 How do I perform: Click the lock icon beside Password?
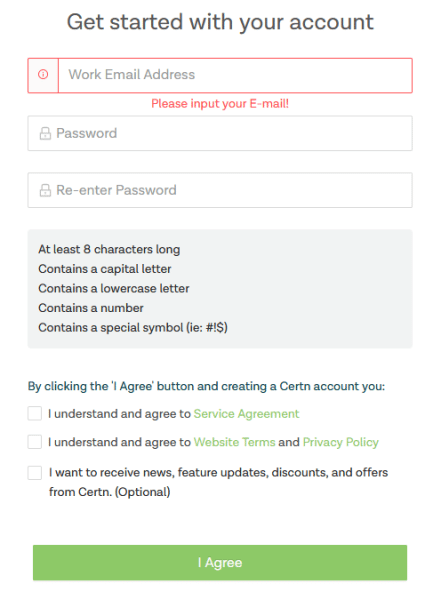click(45, 134)
